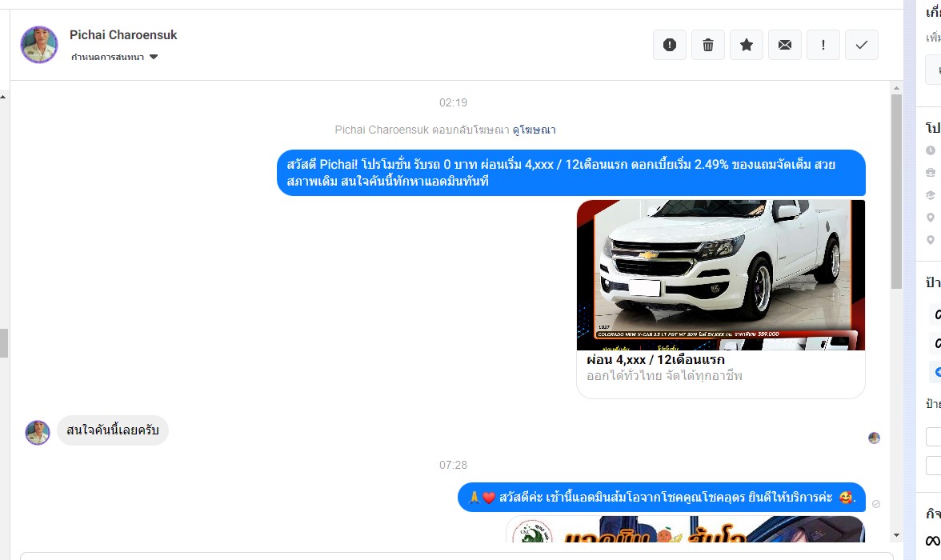Viewport: 941px width, 560px height.
Task: Open the แอดมินส้มโอ banner image
Action: tap(685, 529)
